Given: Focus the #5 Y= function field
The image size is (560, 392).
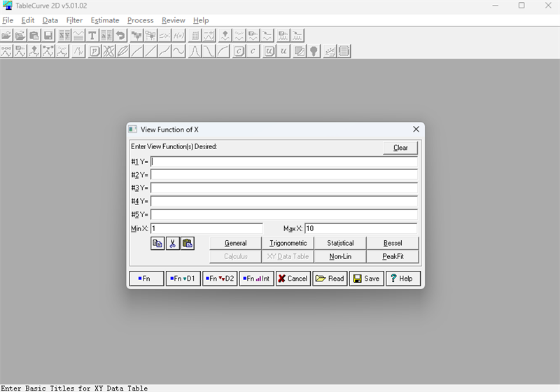Looking at the screenshot, I should pos(284,214).
